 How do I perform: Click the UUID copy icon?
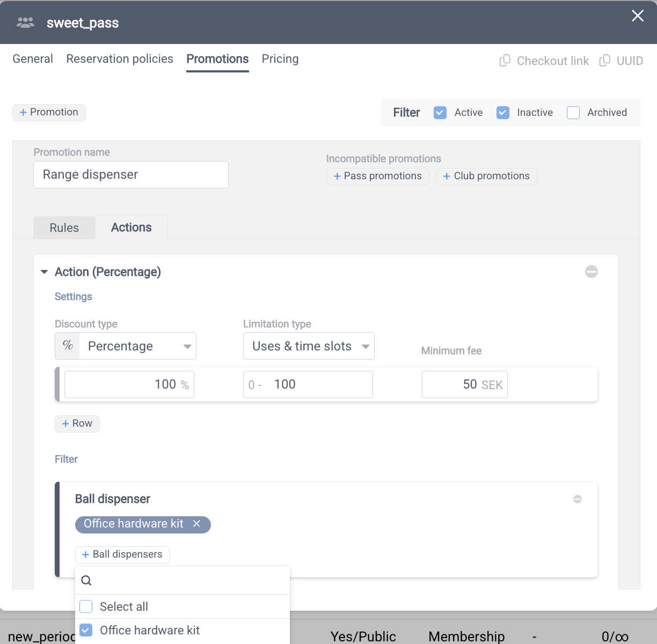(604, 61)
